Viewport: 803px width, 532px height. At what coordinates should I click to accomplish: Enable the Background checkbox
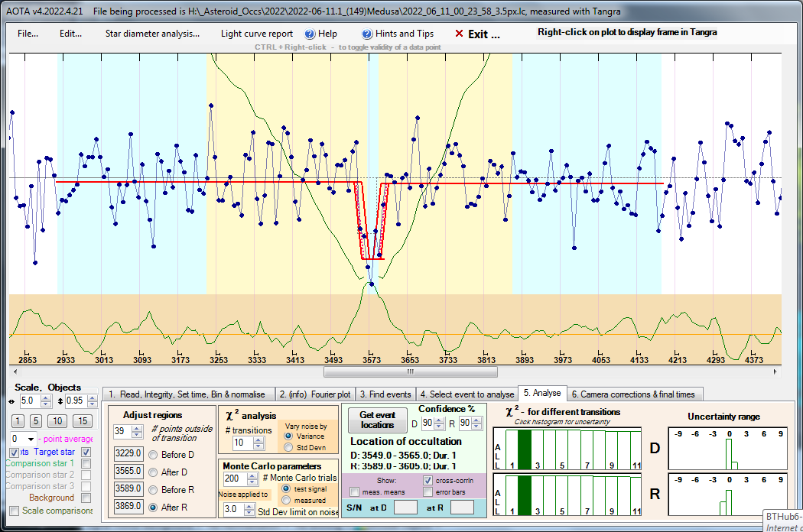point(86,498)
